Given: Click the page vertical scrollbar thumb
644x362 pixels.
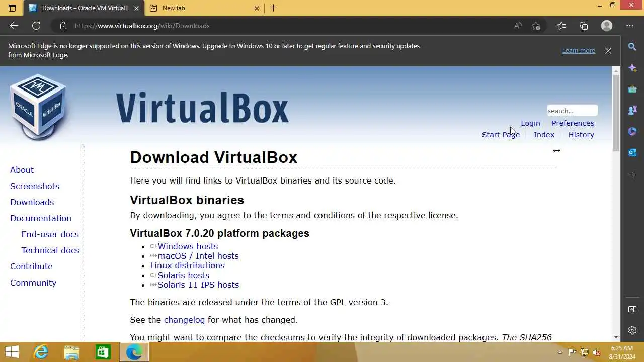Looking at the screenshot, I should (616, 113).
